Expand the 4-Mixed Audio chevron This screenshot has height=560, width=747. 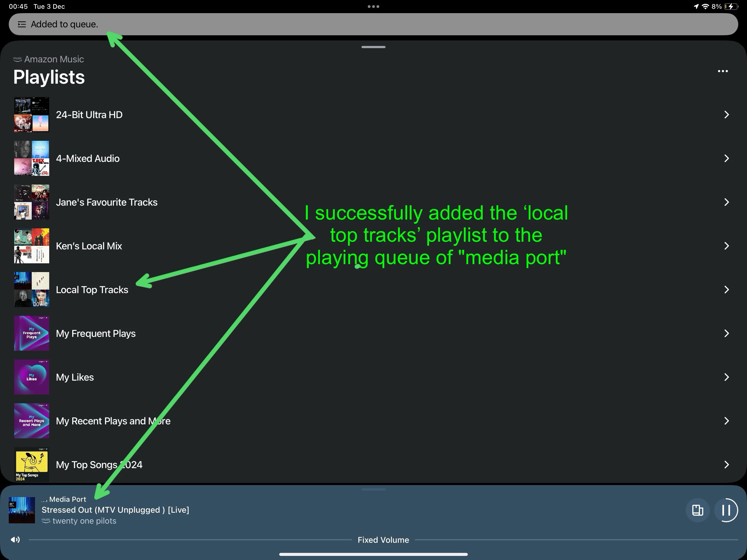coord(726,158)
